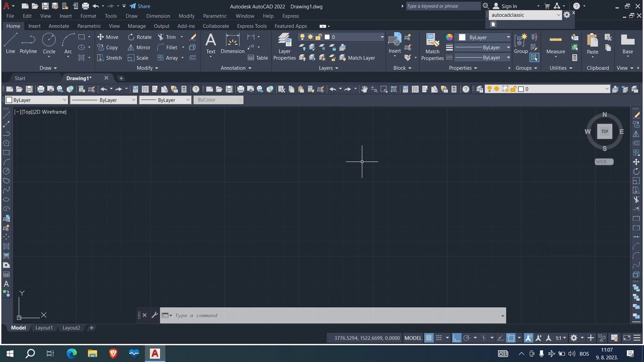Open the Express menu
This screenshot has width=644, height=362.
(x=290, y=16)
